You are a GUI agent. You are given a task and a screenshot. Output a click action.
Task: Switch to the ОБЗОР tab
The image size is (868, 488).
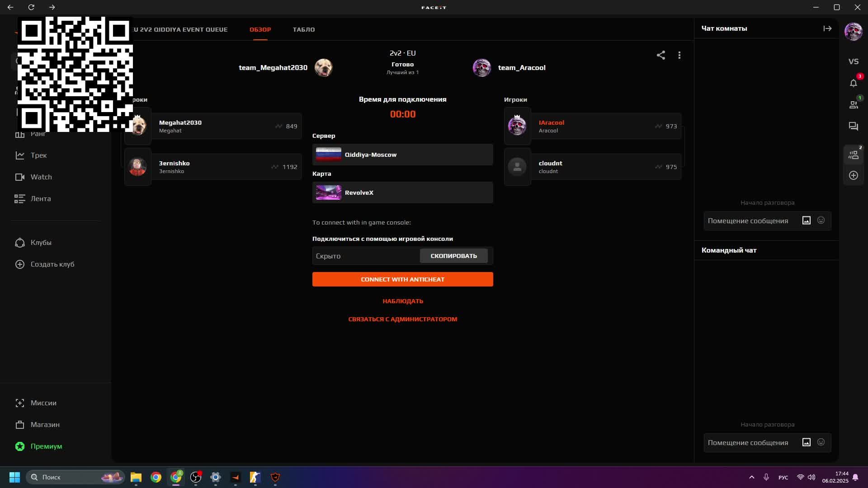click(x=260, y=29)
